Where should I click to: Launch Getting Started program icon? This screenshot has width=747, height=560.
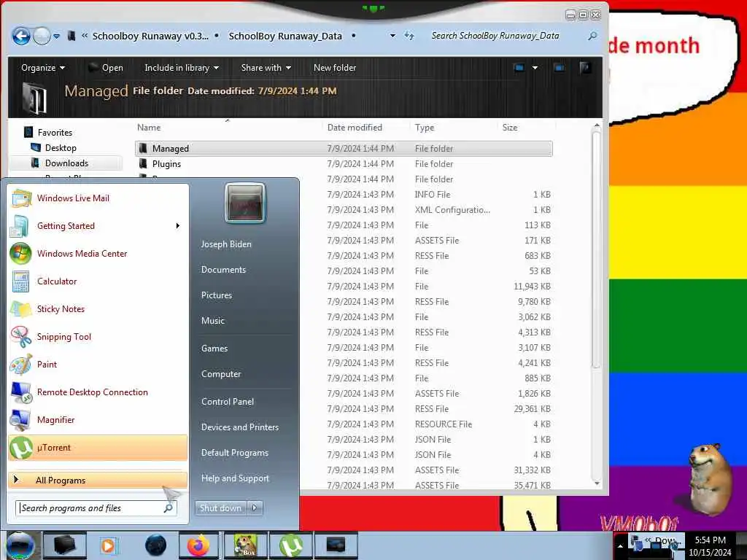(20, 226)
